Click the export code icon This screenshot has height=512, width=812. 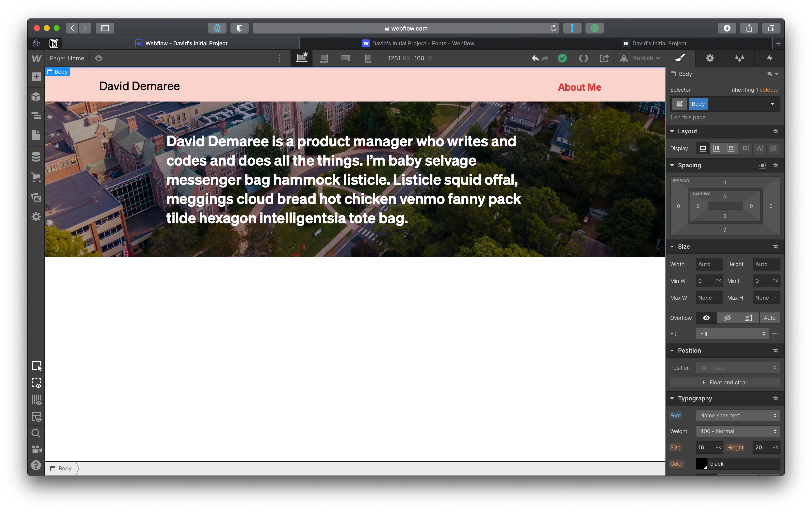click(583, 58)
